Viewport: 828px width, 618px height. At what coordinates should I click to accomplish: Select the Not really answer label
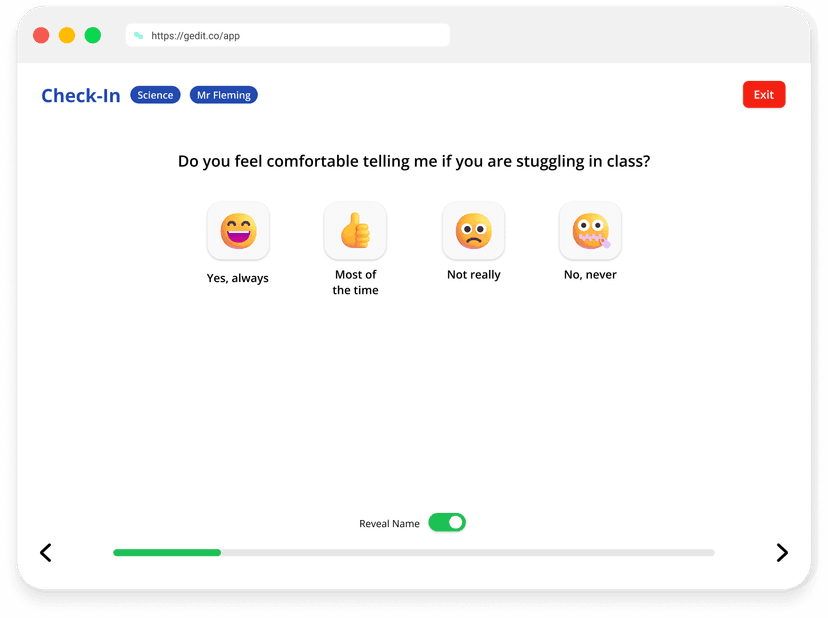point(473,274)
